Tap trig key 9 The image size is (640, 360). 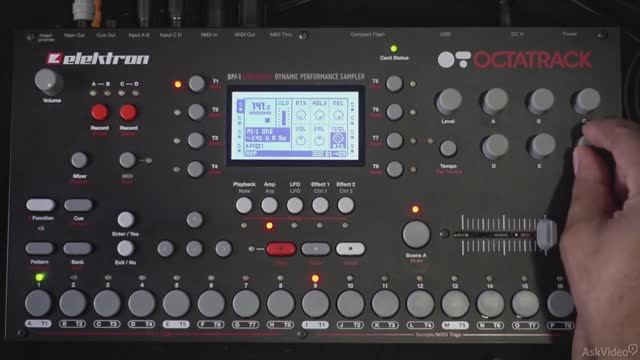tap(315, 304)
